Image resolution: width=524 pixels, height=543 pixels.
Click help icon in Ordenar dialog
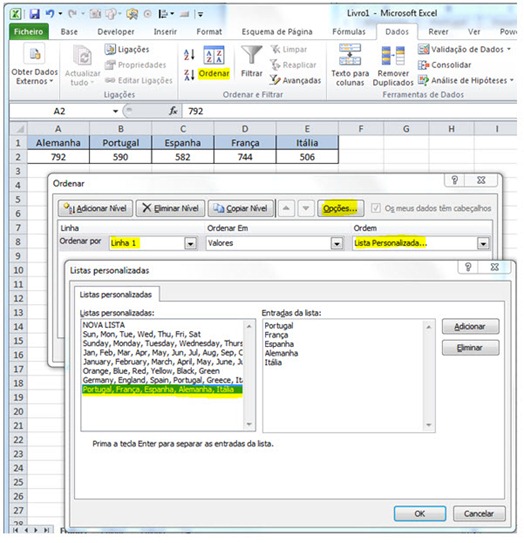(455, 180)
